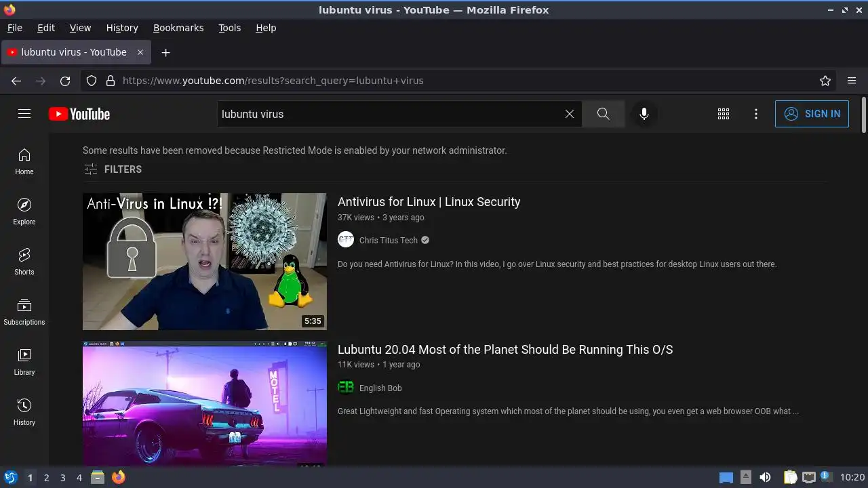Start voice search with microphone icon

(x=644, y=114)
